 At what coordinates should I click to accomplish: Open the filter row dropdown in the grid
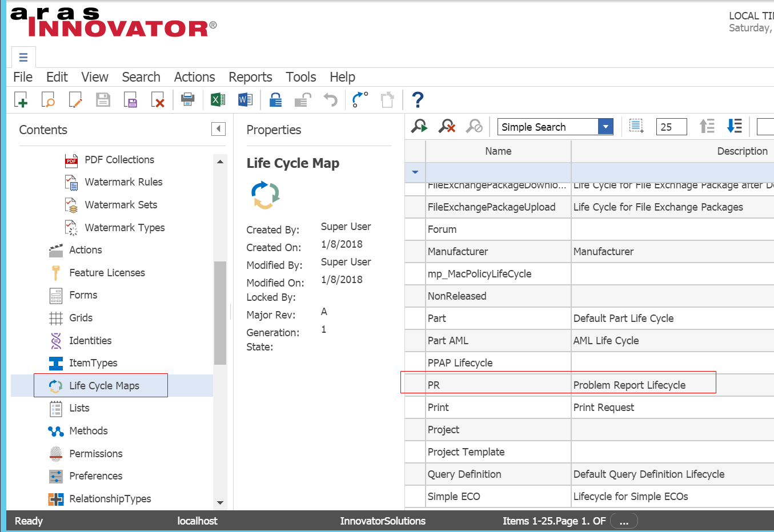415,172
